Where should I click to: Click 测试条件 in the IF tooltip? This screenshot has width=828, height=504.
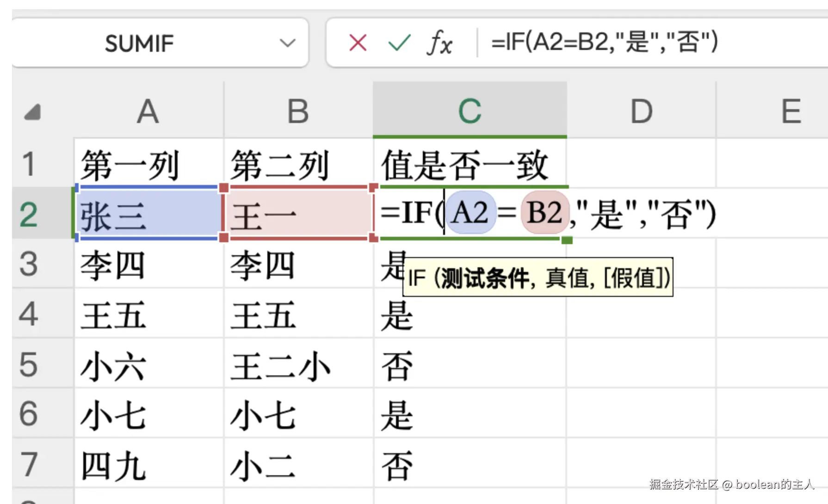[x=486, y=278]
